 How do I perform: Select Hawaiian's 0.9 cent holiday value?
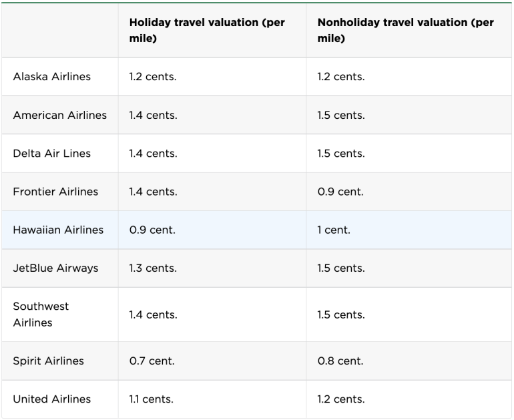pos(152,230)
